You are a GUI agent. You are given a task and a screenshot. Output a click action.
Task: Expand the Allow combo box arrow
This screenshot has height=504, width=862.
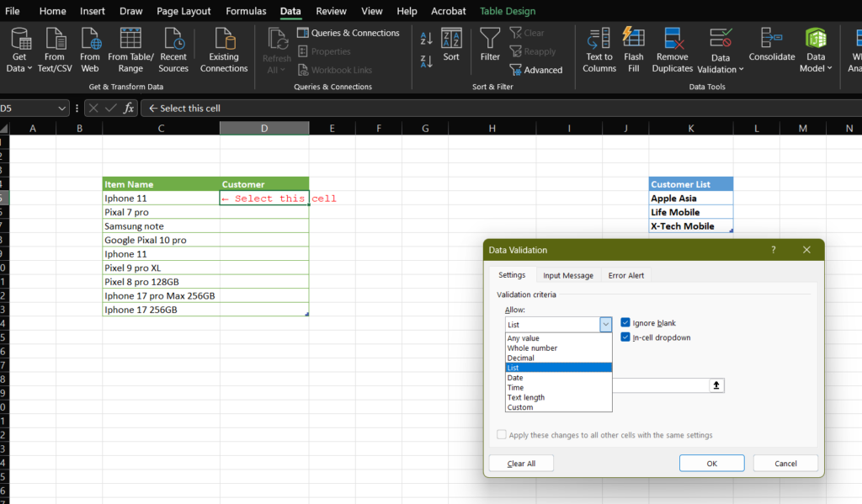(x=605, y=325)
